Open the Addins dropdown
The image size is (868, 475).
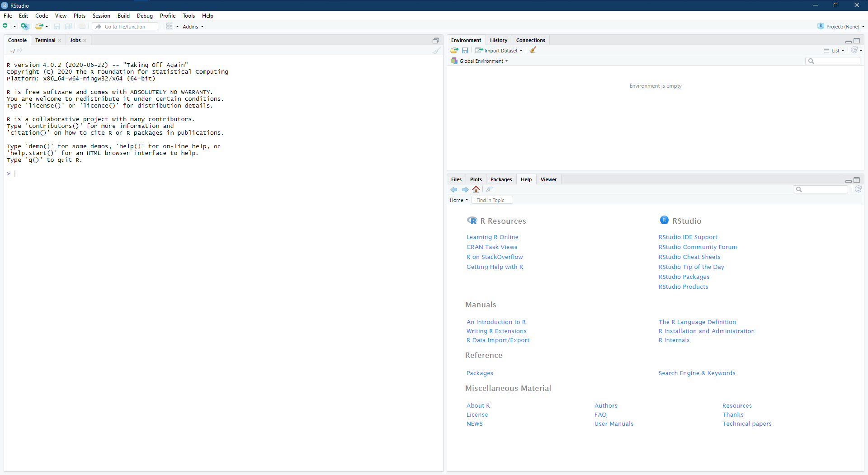click(x=193, y=27)
